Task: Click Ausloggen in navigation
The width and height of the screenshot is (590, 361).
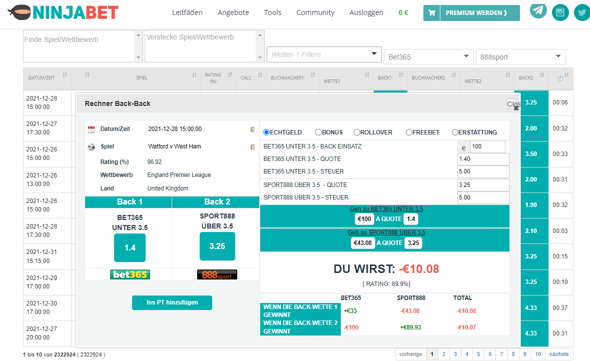Action: pos(366,12)
